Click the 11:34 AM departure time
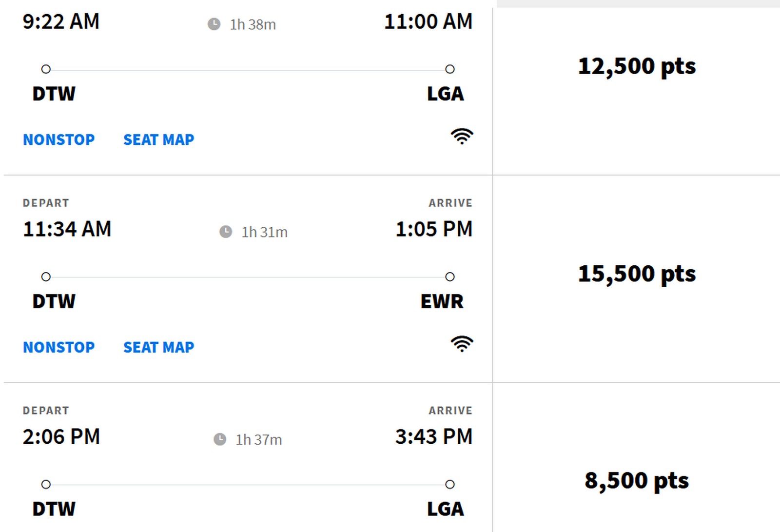Image resolution: width=780 pixels, height=532 pixels. click(67, 229)
